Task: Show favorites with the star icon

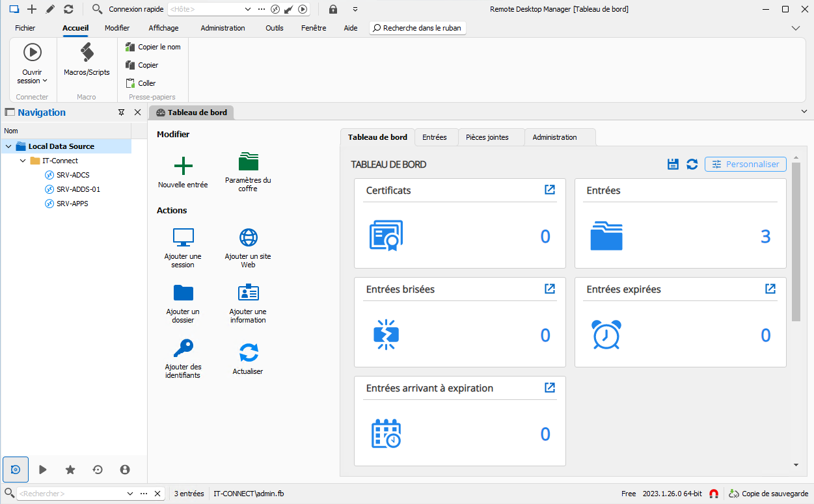Action: coord(70,470)
